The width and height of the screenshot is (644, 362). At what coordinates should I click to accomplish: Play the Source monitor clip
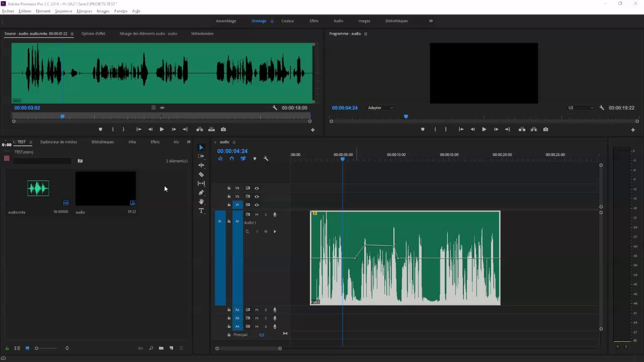coord(162,129)
